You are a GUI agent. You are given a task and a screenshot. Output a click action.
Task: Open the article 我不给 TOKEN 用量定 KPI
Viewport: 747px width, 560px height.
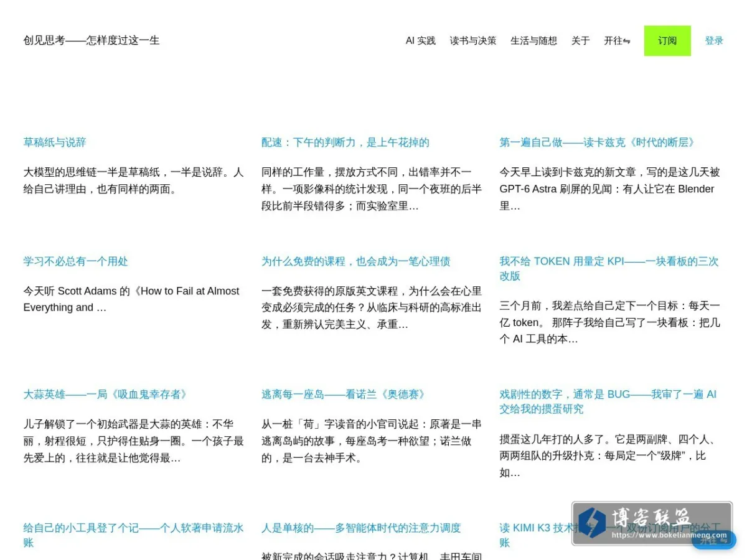point(609,269)
